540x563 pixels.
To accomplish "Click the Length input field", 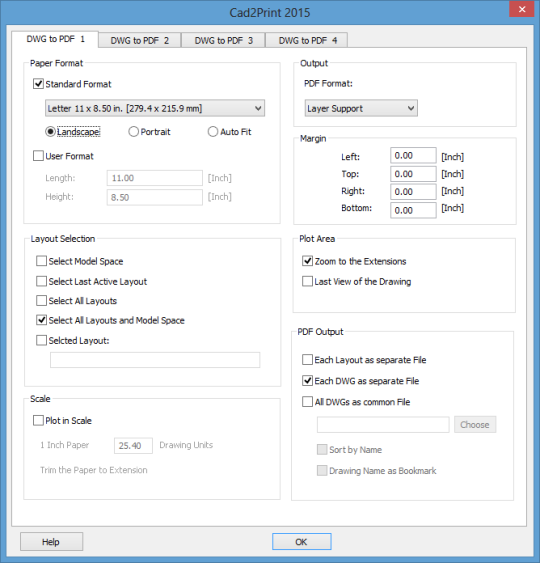I will coord(155,178).
